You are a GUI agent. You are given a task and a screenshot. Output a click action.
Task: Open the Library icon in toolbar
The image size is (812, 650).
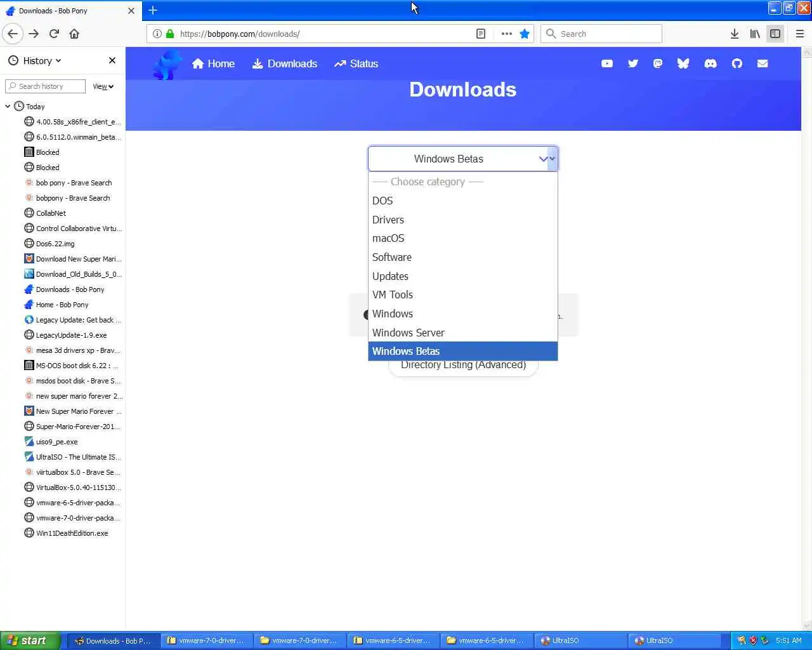click(x=755, y=34)
